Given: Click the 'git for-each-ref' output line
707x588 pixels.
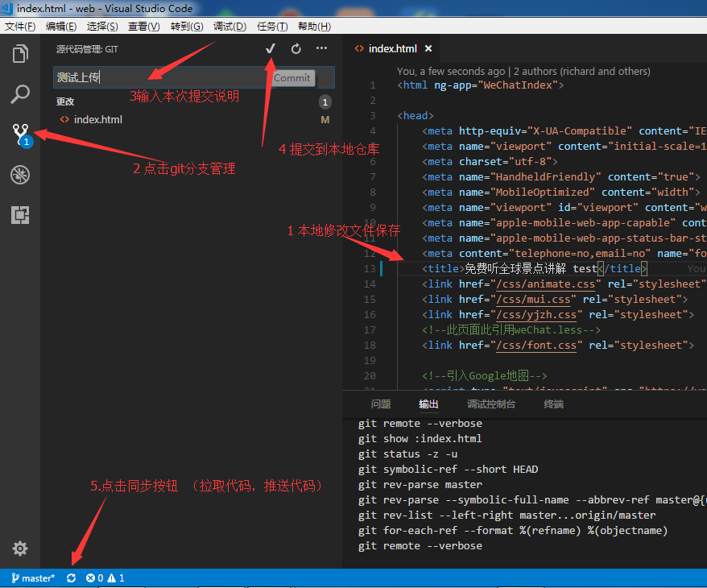Looking at the screenshot, I should click(x=513, y=531).
